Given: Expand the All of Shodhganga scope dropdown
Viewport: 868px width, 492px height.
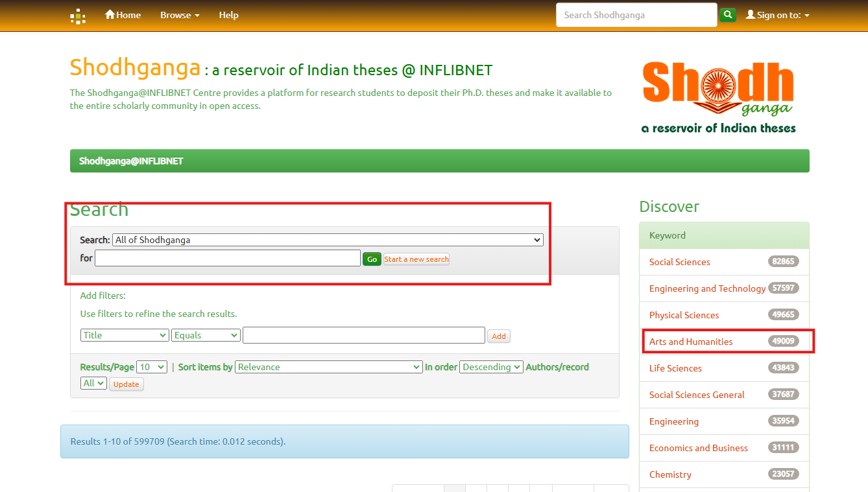Looking at the screenshot, I should 328,240.
